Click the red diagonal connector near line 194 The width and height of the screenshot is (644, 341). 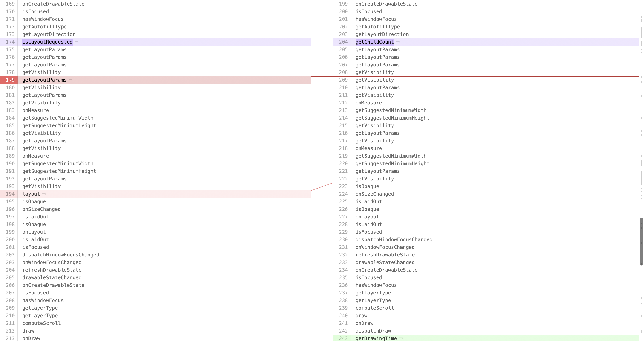click(322, 187)
